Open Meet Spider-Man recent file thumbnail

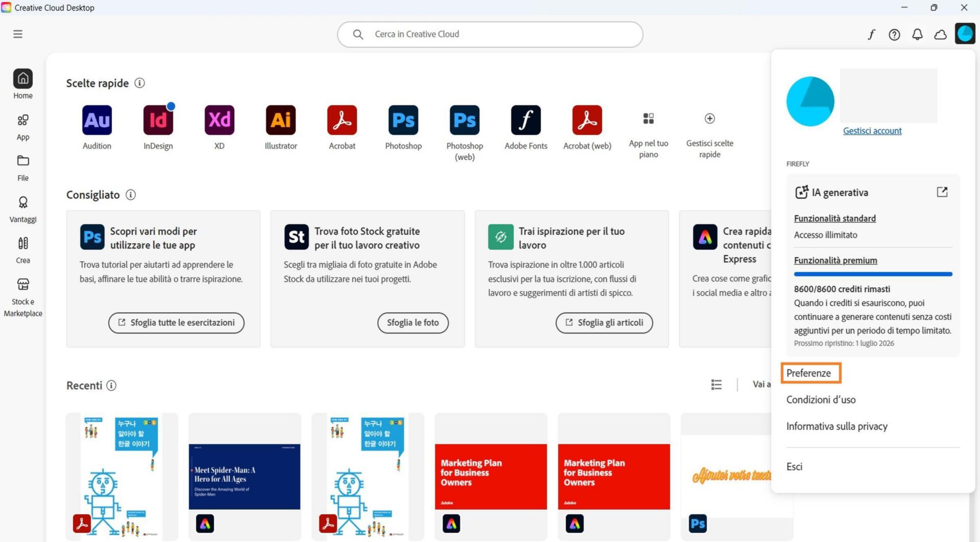(244, 477)
